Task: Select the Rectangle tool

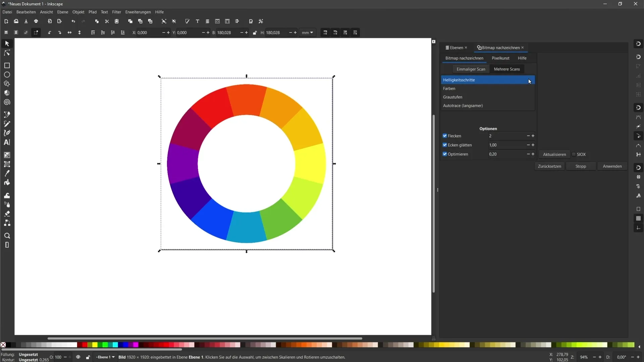Action: 7,65
